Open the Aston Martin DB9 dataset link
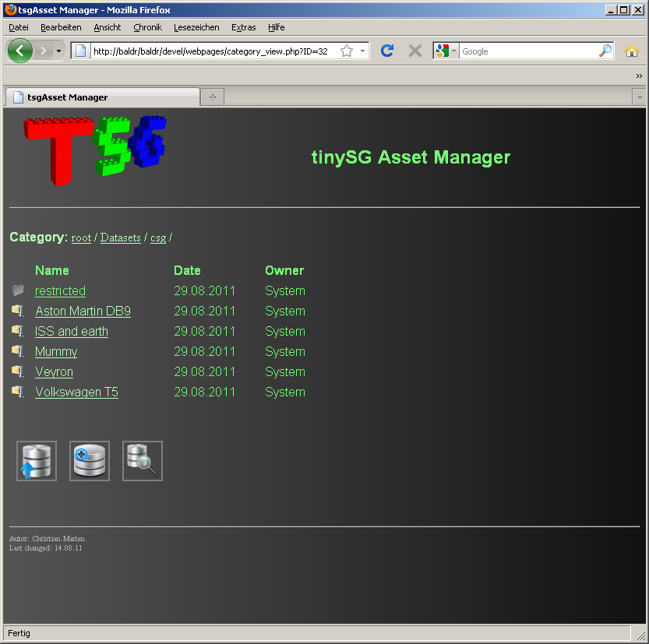 pyautogui.click(x=83, y=311)
